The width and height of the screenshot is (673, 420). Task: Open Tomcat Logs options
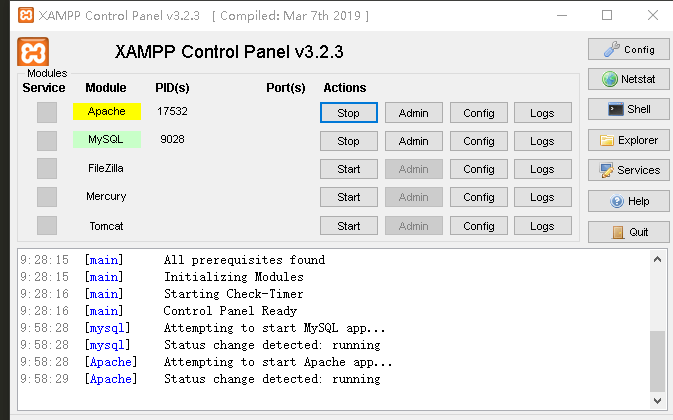tap(542, 226)
